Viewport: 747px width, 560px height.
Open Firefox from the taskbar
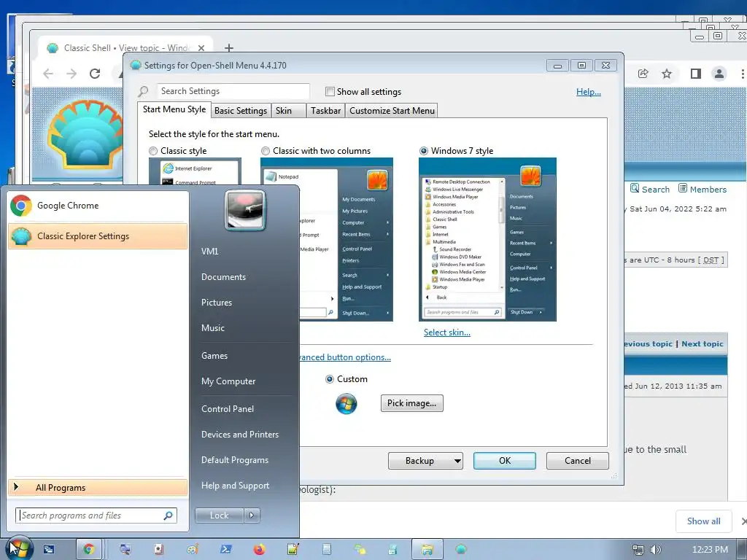(x=259, y=550)
